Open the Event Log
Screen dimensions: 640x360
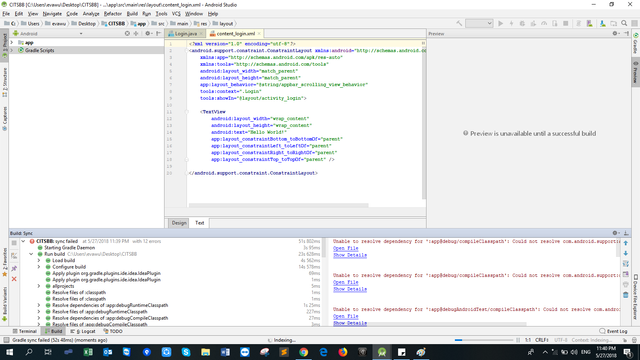click(x=613, y=331)
